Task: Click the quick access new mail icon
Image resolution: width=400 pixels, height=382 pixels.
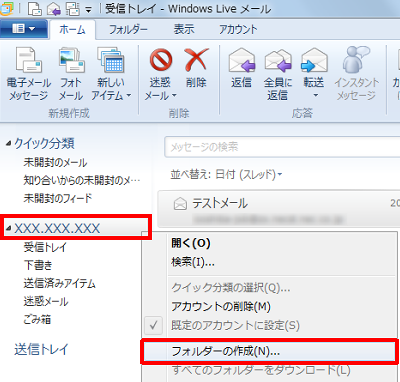Action: click(35, 9)
